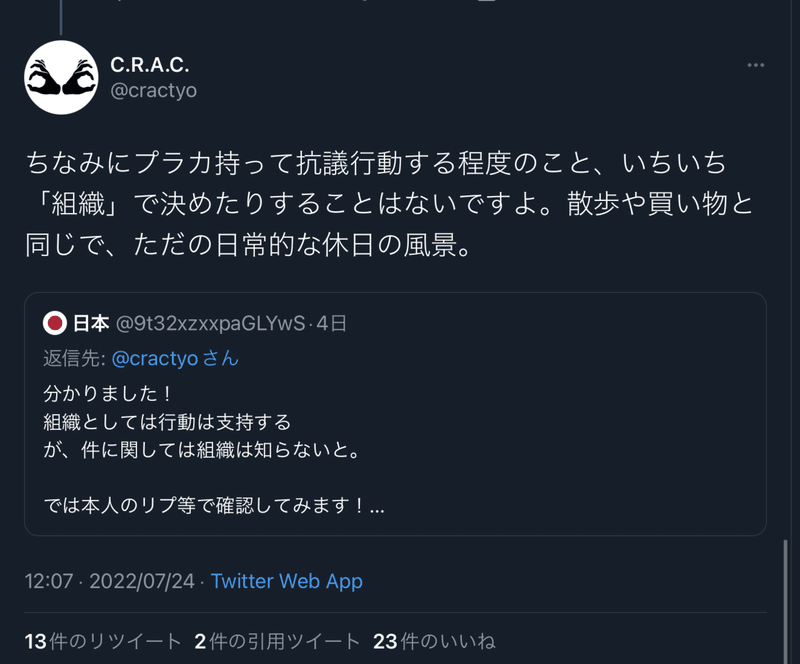
Task: Click the 12:07 · 2022/07/24 timestamp
Action: (x=110, y=581)
